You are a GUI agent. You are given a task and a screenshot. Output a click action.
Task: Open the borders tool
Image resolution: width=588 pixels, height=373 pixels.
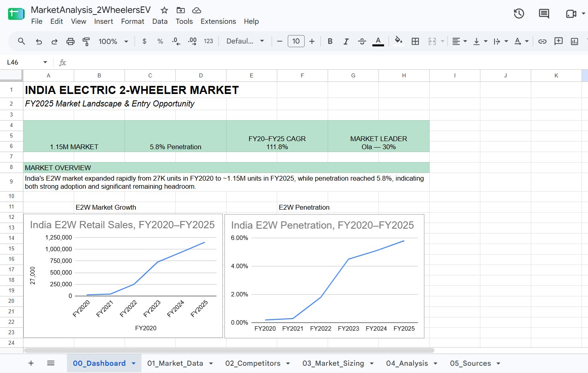point(416,41)
